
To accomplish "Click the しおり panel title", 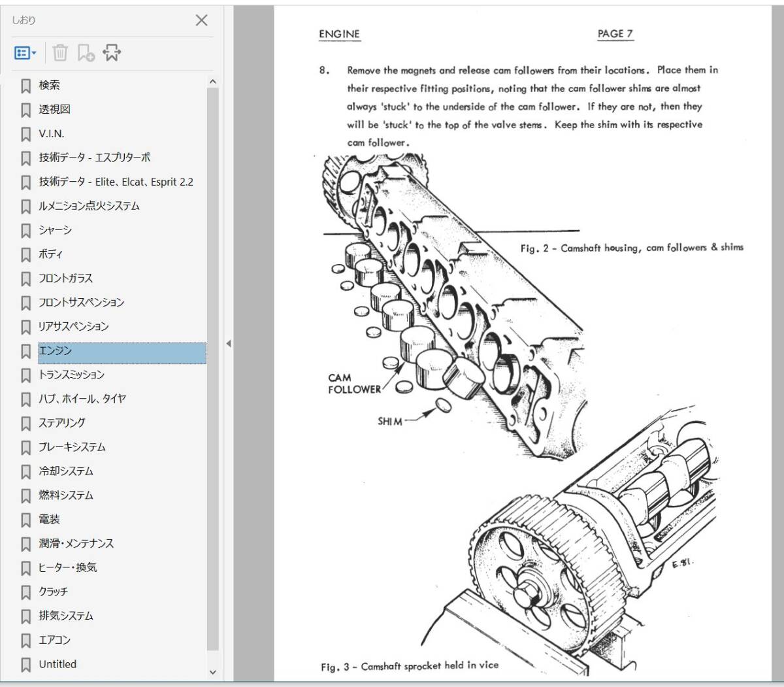I will (24, 20).
